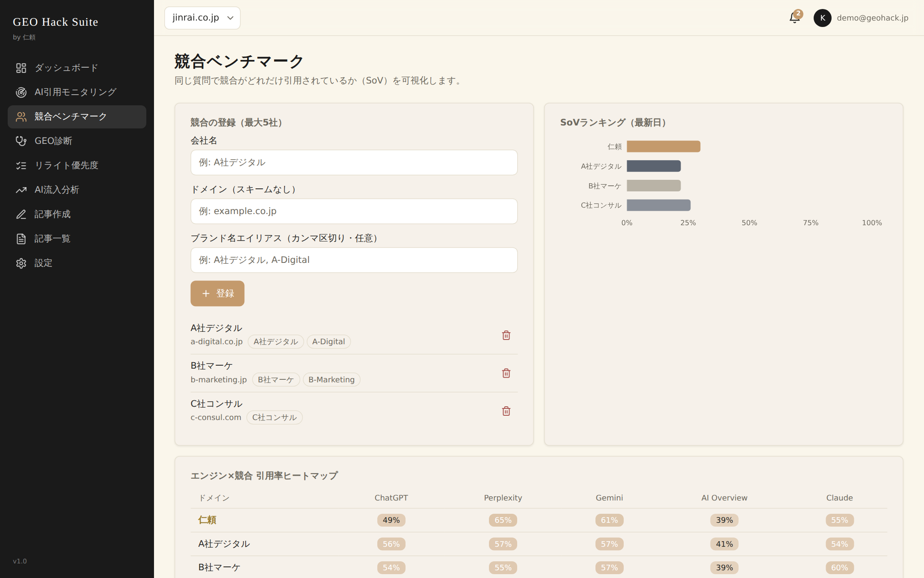Click B社マーケ alias tag in list

(275, 380)
